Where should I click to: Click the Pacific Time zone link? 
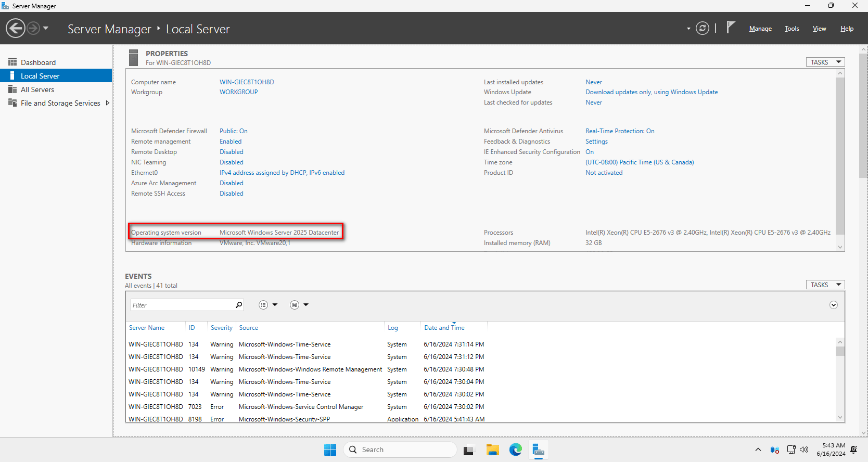[x=640, y=162]
